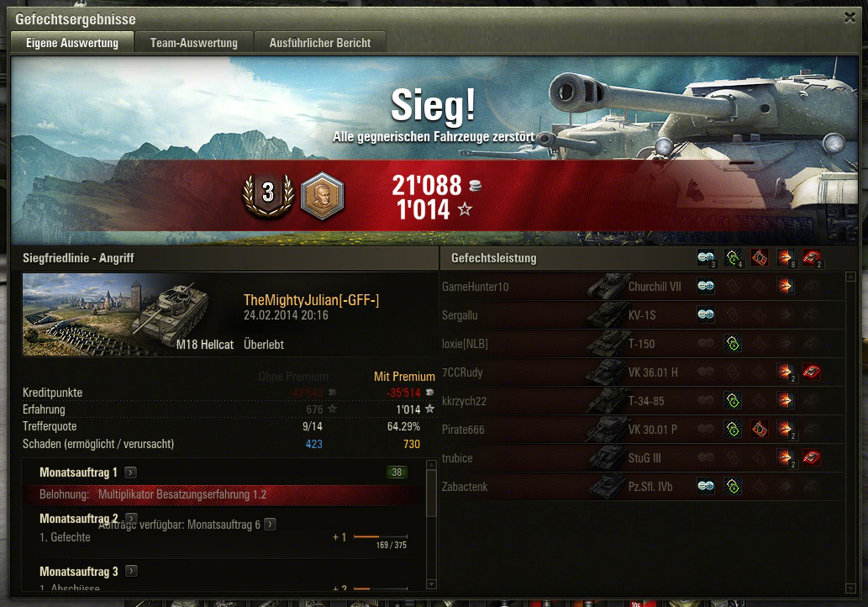Select the Zabactenk Pz.Sfl. IVb row

point(643,487)
